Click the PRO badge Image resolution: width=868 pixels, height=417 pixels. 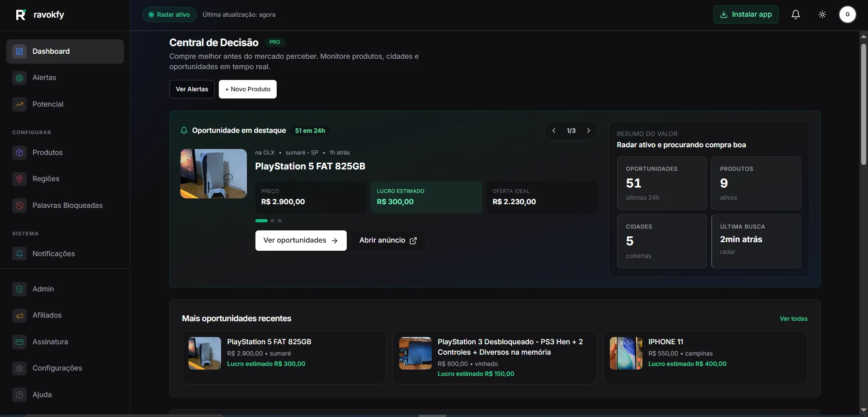pos(275,42)
